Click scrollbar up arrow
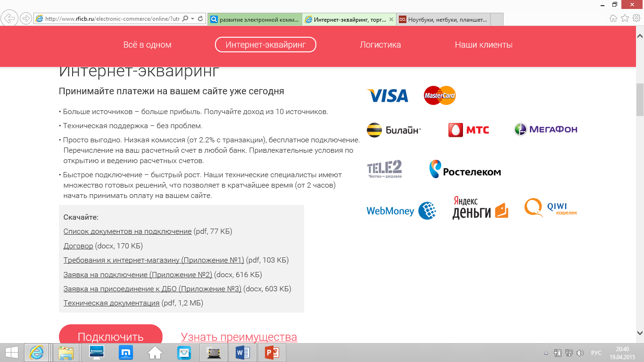 click(640, 35)
